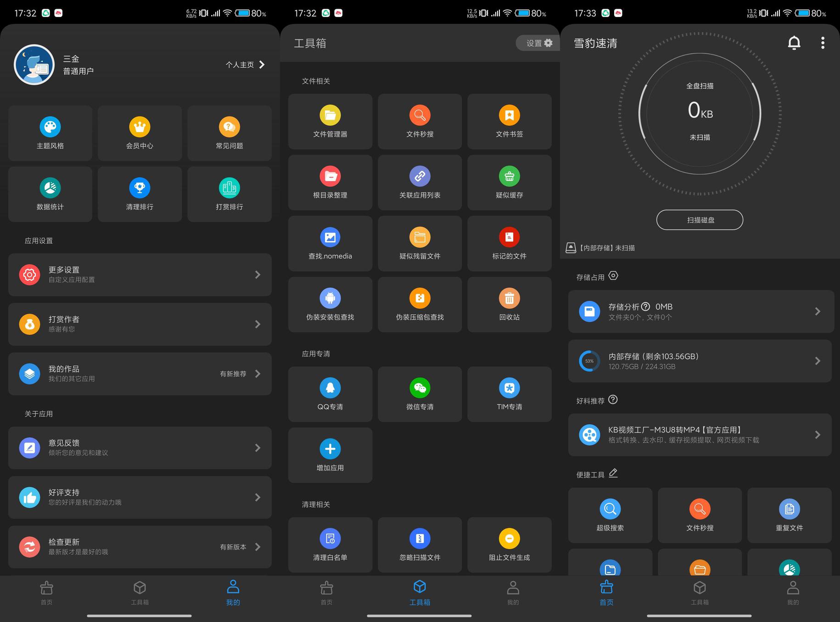Tap the 存储占用 settings hexagon icon
The height and width of the screenshot is (622, 840).
coord(613,276)
